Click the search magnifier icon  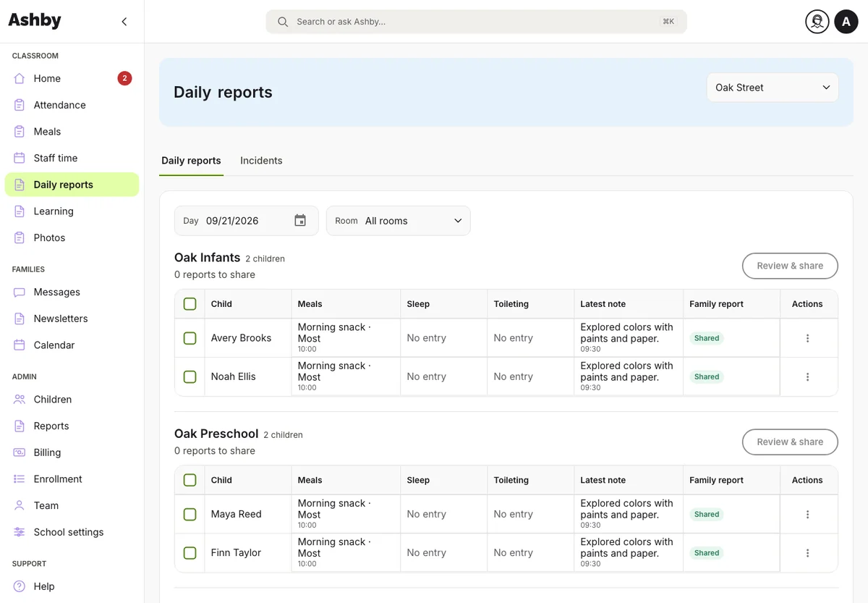point(283,22)
